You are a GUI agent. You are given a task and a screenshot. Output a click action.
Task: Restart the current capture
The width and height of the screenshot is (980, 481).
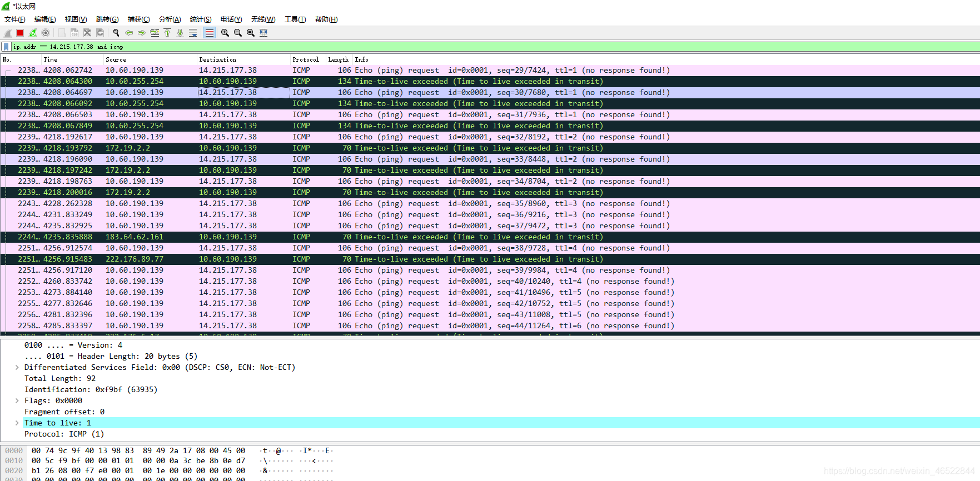pos(33,33)
